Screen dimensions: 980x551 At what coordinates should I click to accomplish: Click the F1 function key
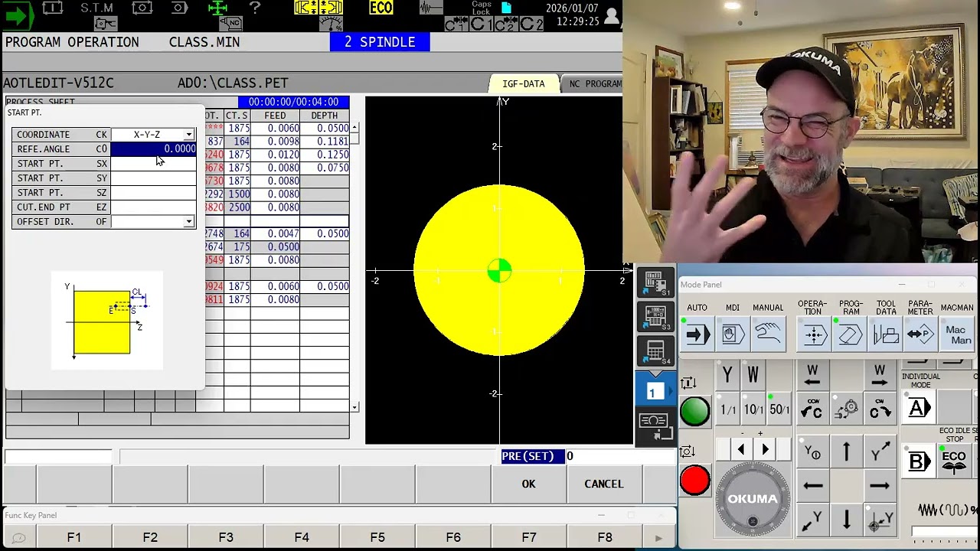point(74,537)
